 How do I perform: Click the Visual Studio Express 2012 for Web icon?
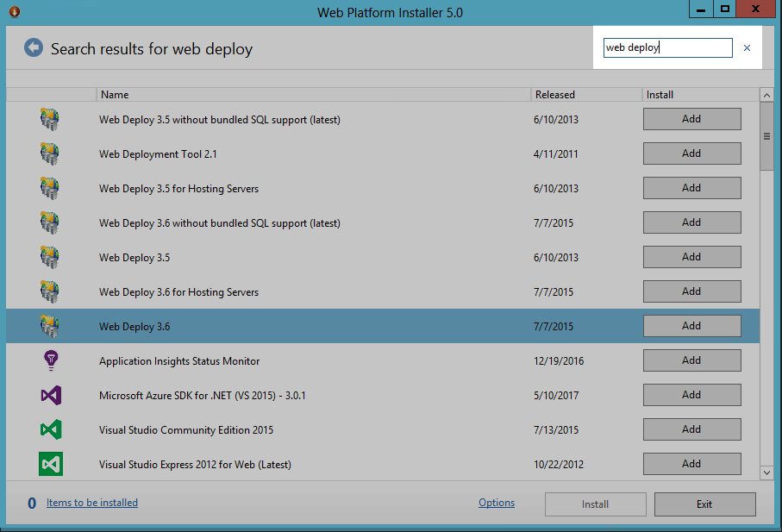coord(51,464)
